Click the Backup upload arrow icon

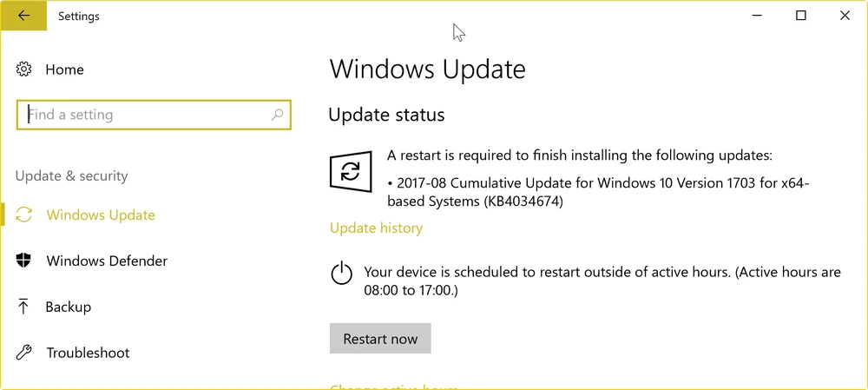point(24,307)
